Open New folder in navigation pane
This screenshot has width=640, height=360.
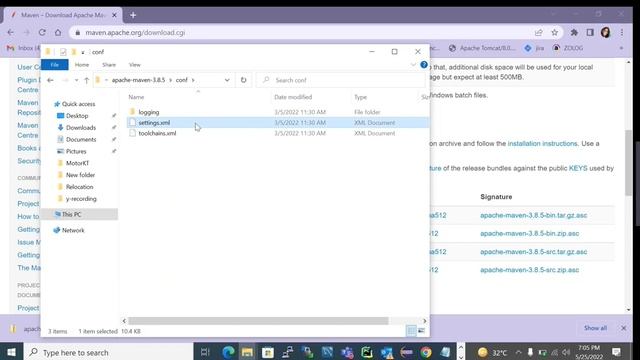click(80, 175)
